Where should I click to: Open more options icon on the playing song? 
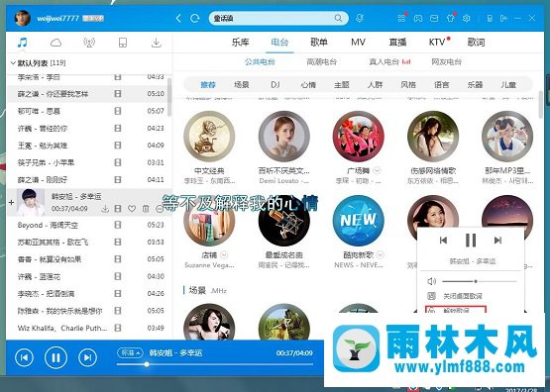point(159,209)
